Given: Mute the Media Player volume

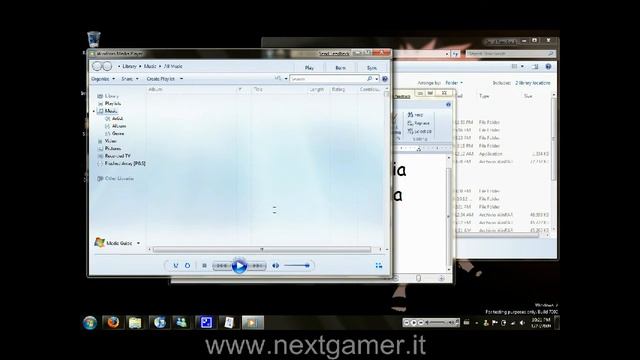Looking at the screenshot, I should [x=276, y=266].
